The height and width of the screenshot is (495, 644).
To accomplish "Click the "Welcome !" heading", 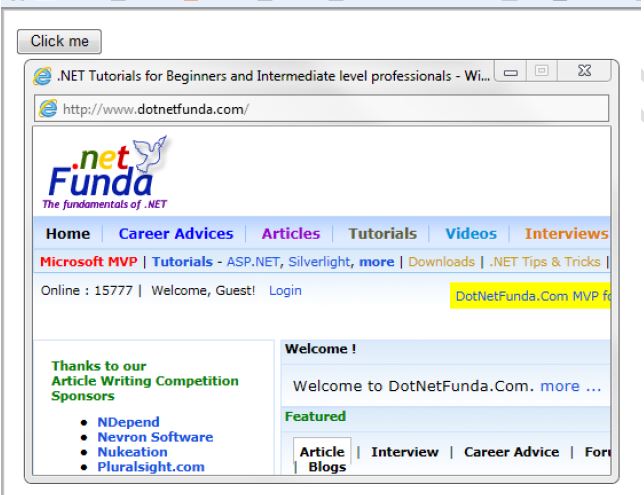I will [x=320, y=349].
